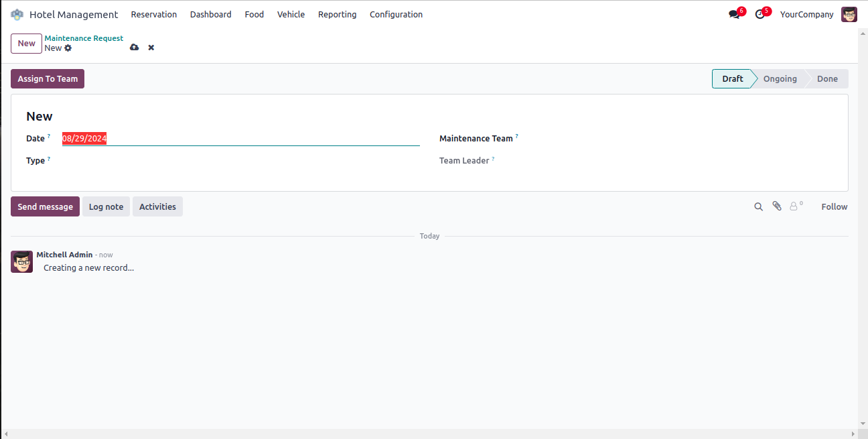Expand the Reporting menu
Image resolution: width=868 pixels, height=439 pixels.
tap(337, 15)
